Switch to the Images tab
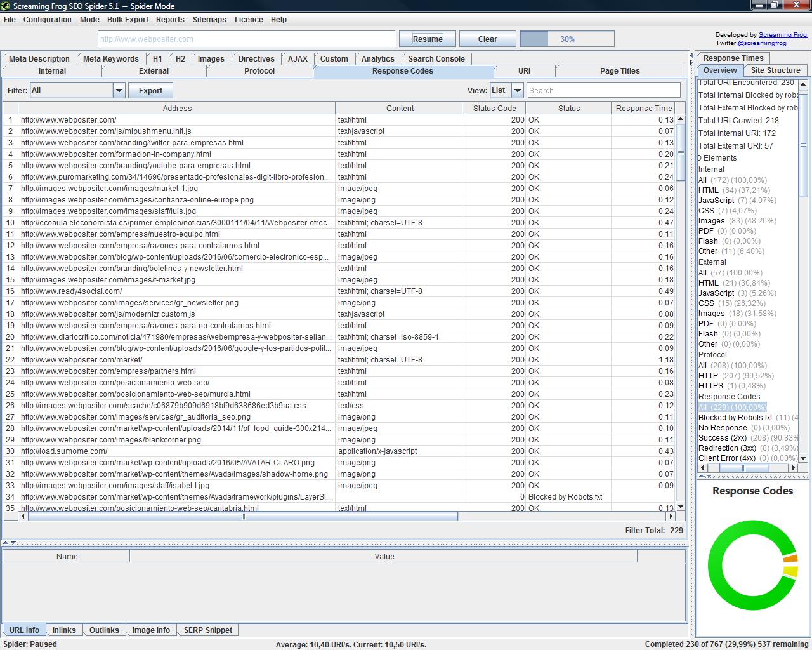The height and width of the screenshot is (650, 812). coord(211,58)
